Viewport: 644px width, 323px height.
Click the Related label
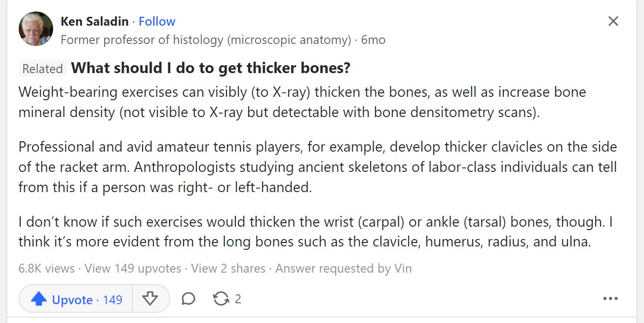point(42,69)
